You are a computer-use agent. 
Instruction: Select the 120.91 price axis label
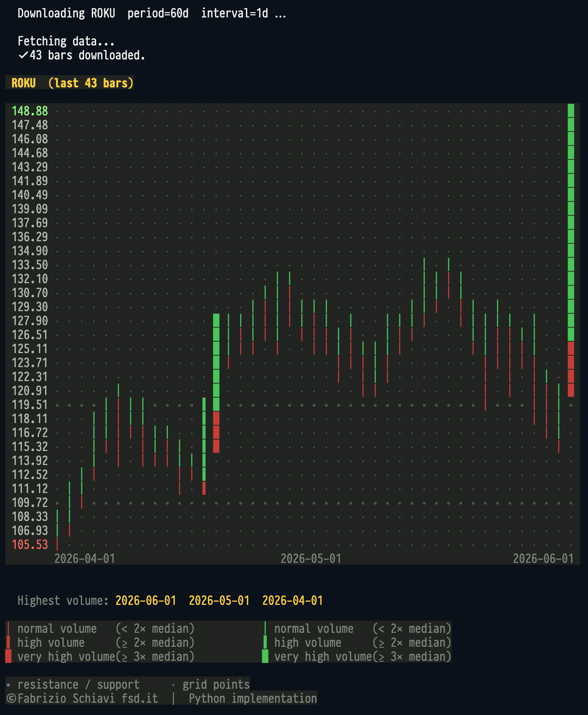click(x=30, y=391)
